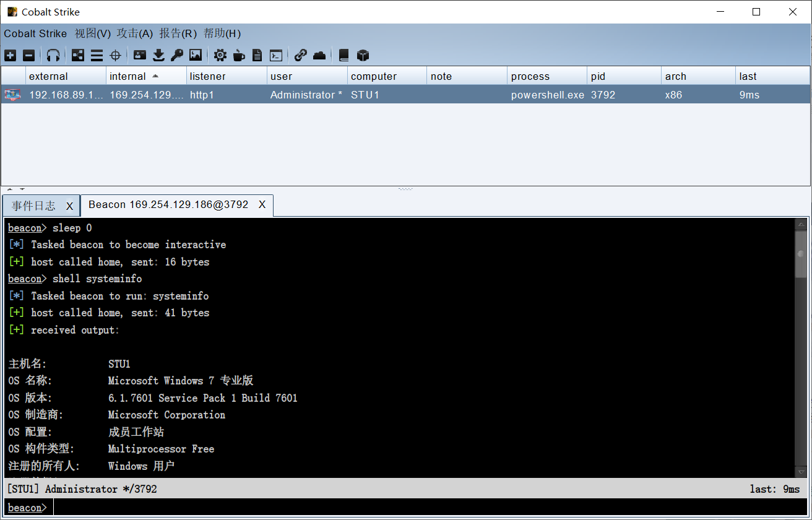This screenshot has width=812, height=520.
Task: Switch to session table view icon
Action: [x=97, y=55]
